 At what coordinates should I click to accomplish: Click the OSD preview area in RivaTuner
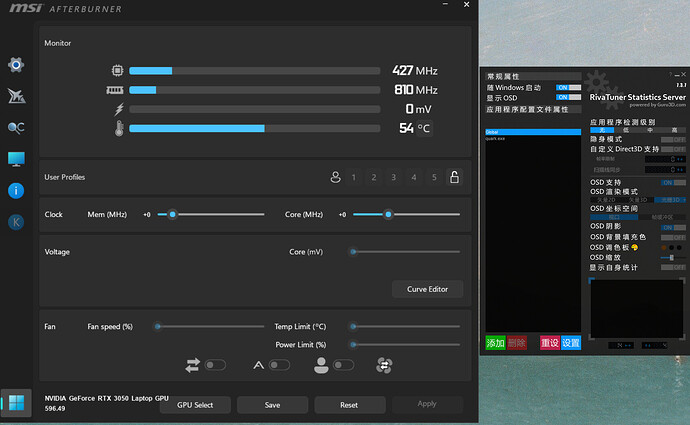(x=637, y=308)
